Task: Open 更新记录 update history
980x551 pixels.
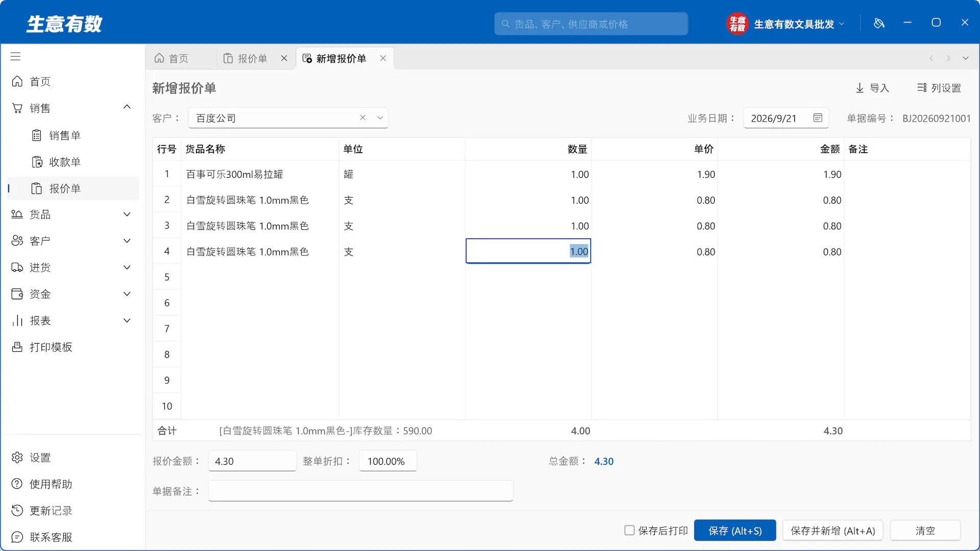Action: pos(42,511)
